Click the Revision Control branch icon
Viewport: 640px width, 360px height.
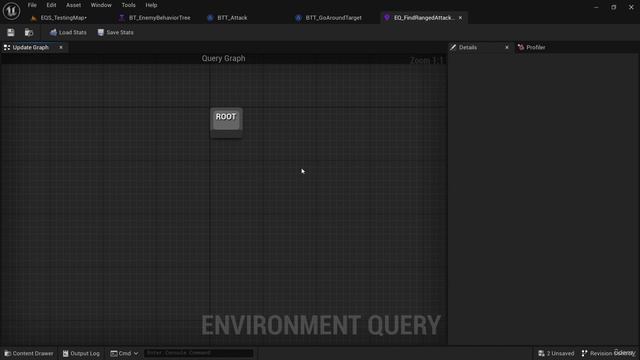point(584,353)
